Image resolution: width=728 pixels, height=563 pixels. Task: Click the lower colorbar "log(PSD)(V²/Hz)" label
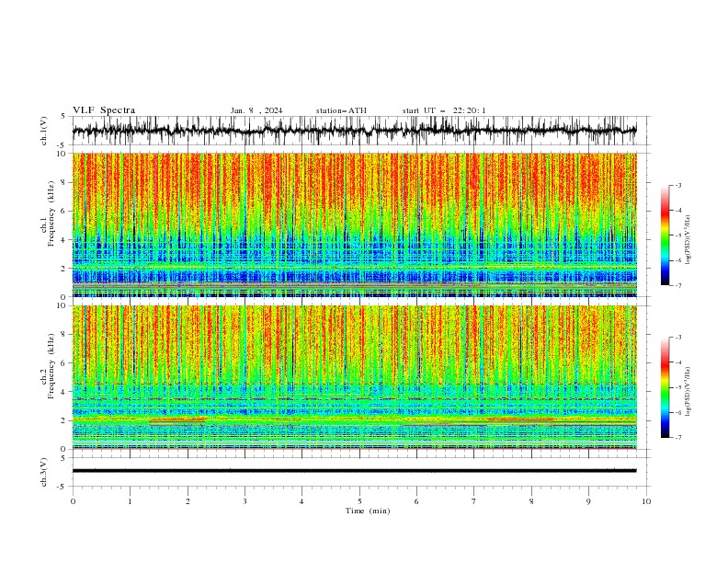pos(688,391)
